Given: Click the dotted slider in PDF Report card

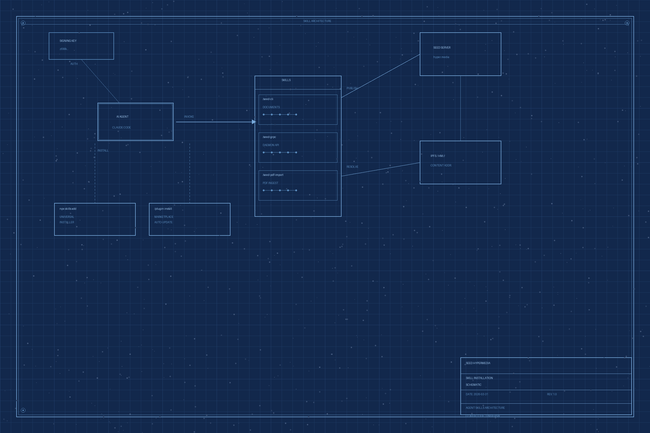Looking at the screenshot, I should tap(280, 190).
